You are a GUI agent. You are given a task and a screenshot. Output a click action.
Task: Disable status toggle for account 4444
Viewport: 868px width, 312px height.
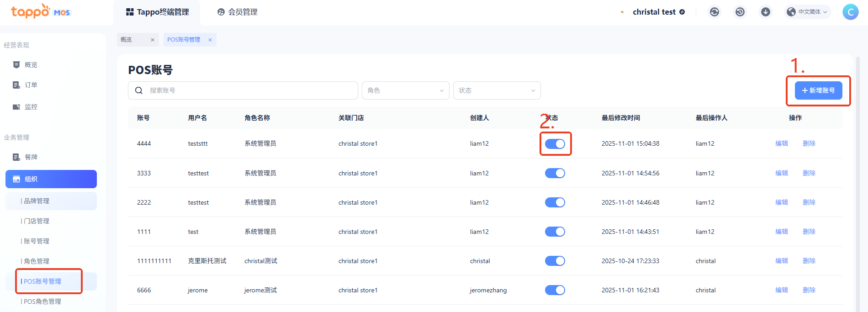coord(555,144)
